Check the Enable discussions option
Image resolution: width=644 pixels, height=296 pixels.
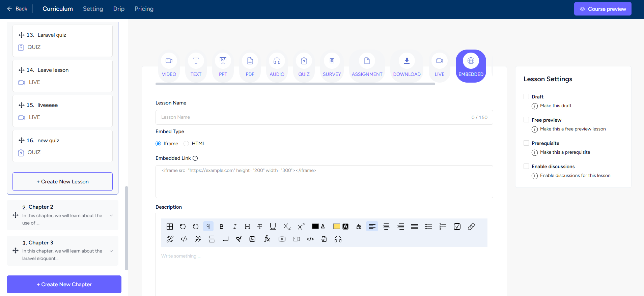tap(526, 166)
